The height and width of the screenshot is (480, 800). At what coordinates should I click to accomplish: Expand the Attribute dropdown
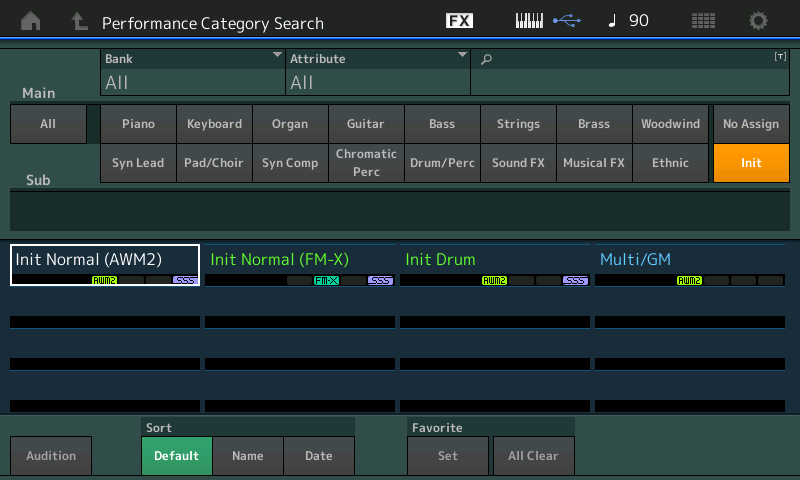click(378, 72)
